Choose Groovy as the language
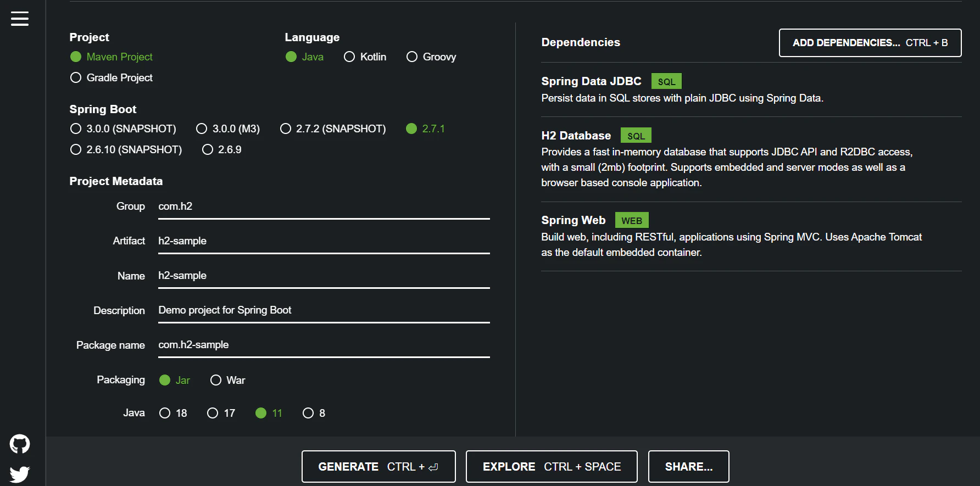Viewport: 980px width, 486px height. [x=431, y=57]
